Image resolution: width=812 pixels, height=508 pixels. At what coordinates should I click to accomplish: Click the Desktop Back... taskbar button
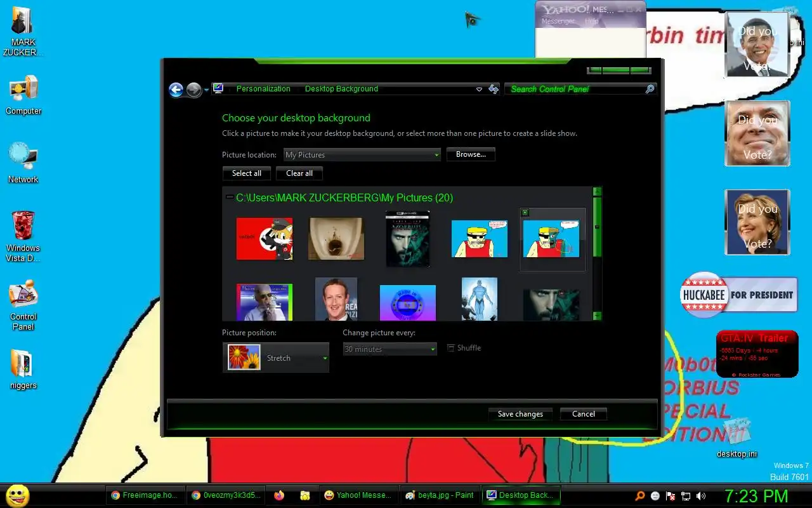point(520,495)
